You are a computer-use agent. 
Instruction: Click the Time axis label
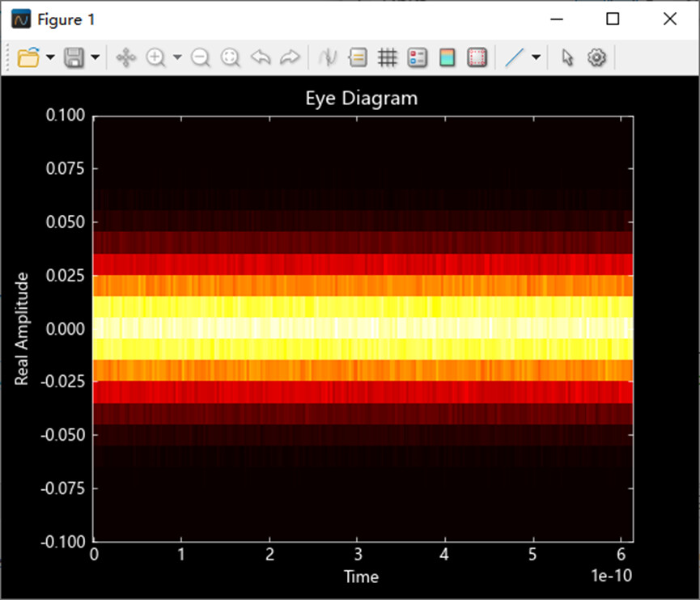point(361,577)
